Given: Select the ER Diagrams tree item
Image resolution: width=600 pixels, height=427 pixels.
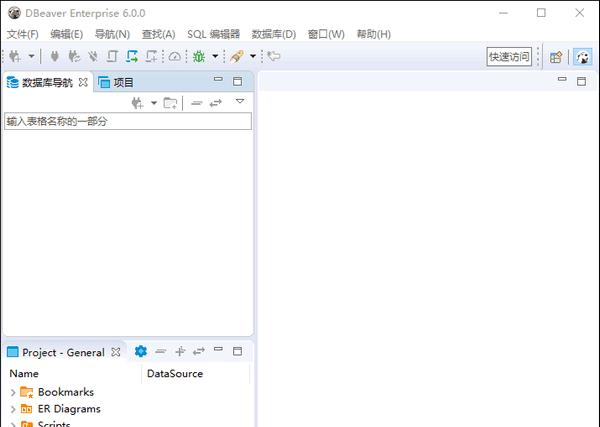Looking at the screenshot, I should point(69,409).
